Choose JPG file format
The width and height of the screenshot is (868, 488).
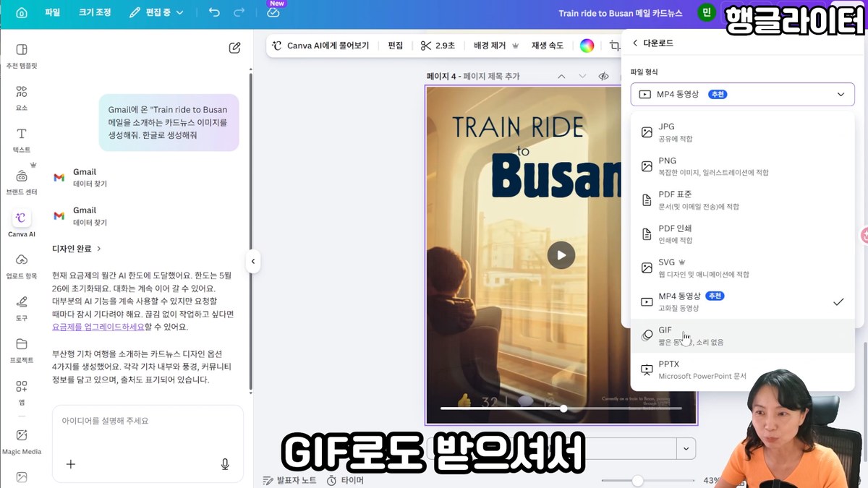tap(742, 132)
